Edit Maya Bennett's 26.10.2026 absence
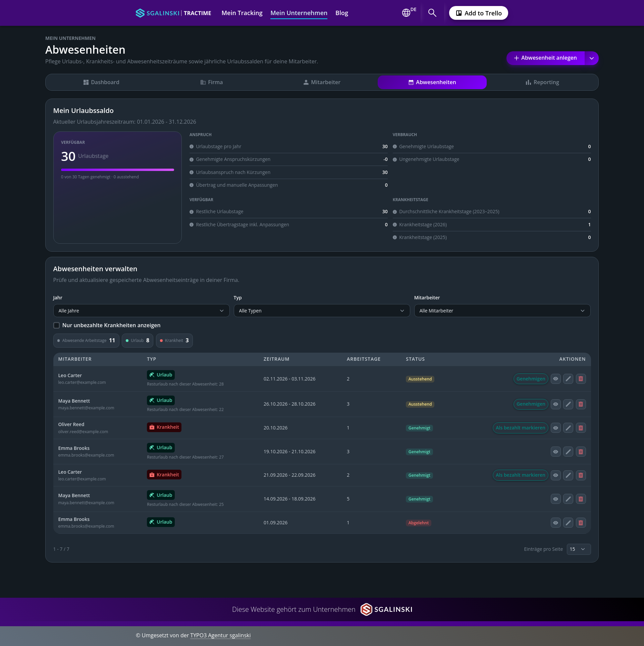The height and width of the screenshot is (646, 644). (568, 404)
